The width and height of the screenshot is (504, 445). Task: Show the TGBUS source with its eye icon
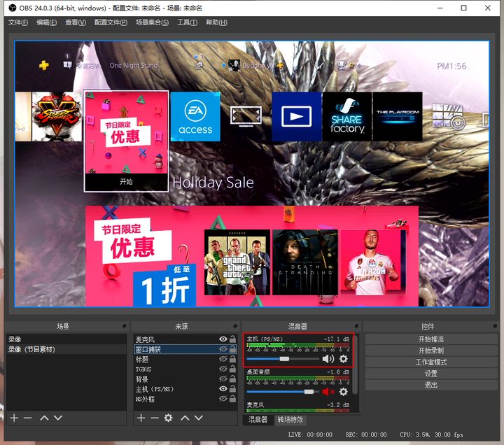(x=223, y=369)
